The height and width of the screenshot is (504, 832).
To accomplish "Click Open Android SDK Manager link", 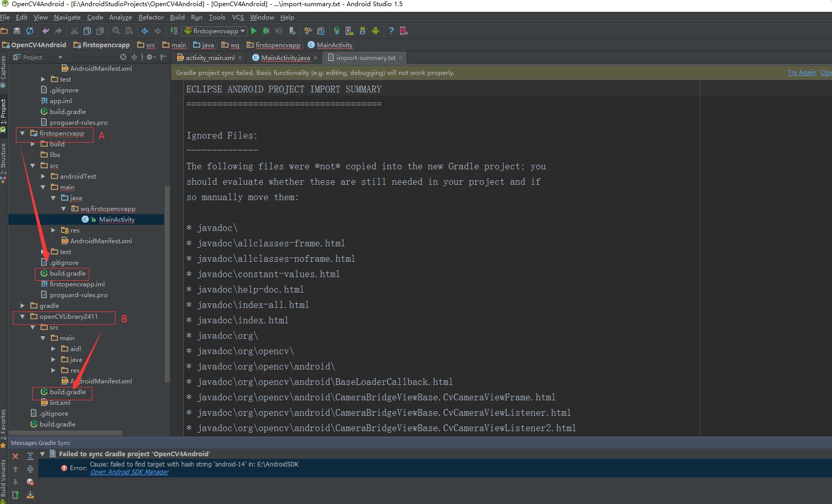I will (129, 472).
